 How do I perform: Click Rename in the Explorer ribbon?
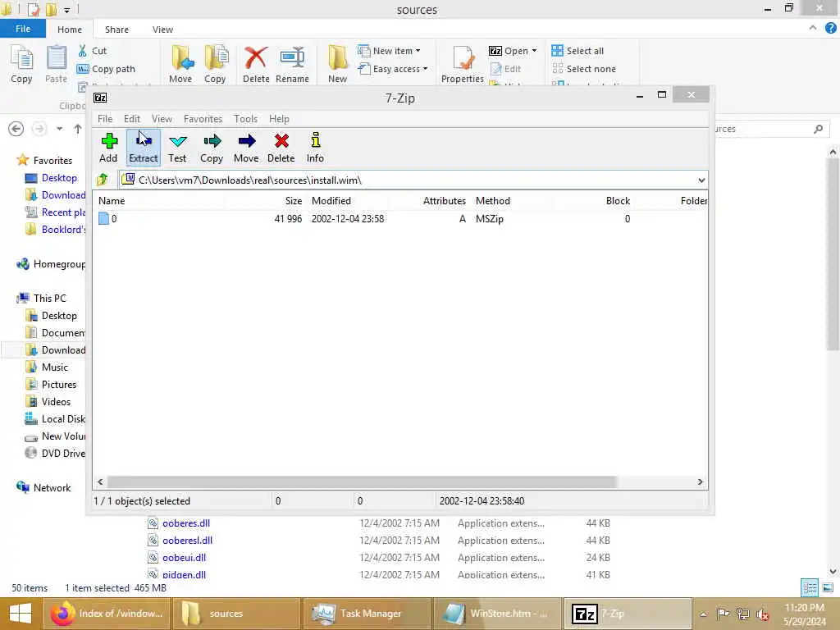(292, 64)
